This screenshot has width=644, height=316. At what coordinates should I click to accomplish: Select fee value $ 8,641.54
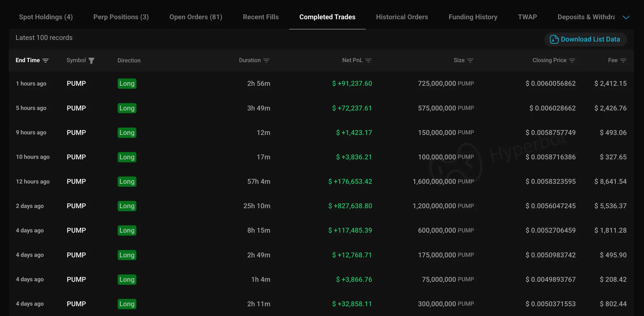pos(611,182)
